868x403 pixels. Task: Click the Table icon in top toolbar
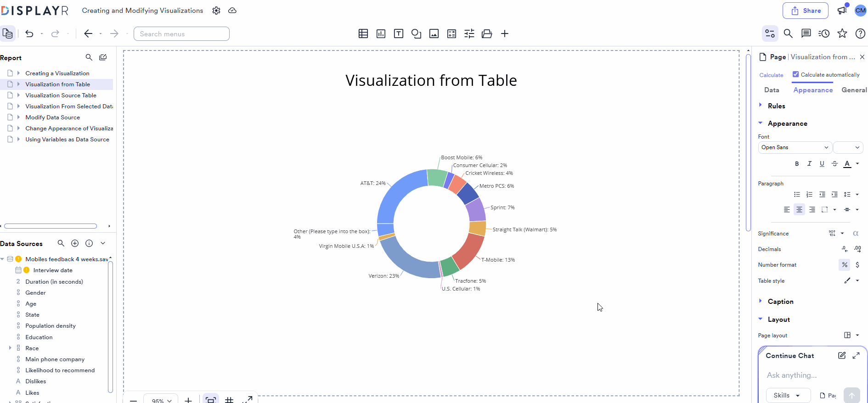pos(363,34)
